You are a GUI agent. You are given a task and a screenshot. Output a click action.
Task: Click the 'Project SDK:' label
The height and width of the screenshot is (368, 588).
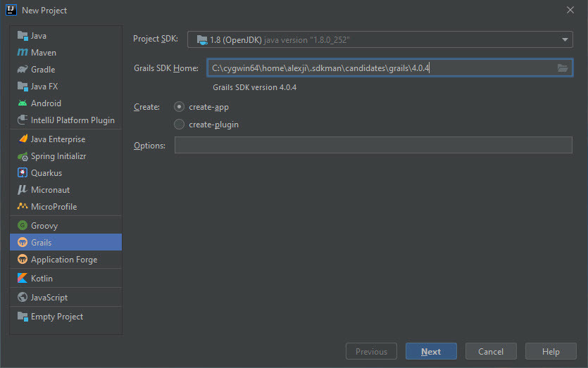156,39
